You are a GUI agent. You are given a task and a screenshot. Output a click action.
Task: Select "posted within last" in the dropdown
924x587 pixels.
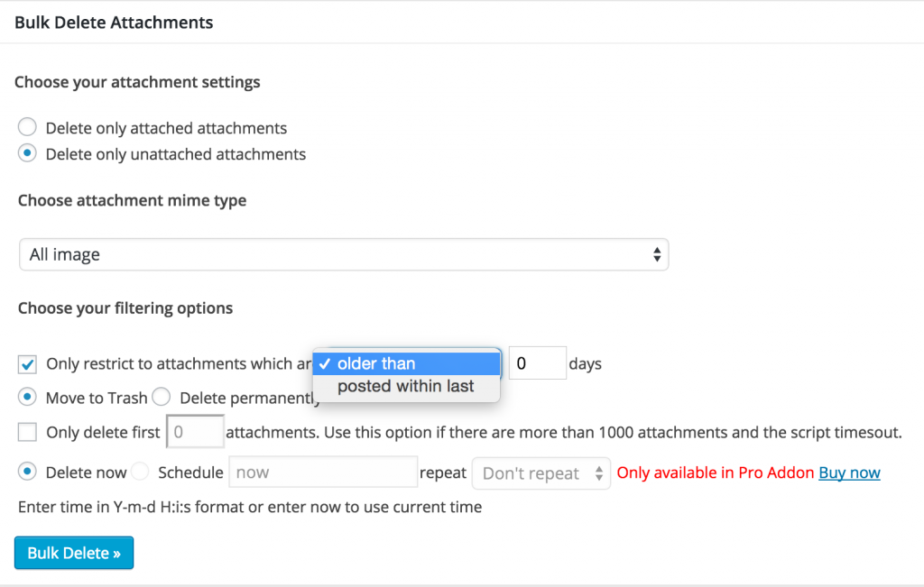406,386
